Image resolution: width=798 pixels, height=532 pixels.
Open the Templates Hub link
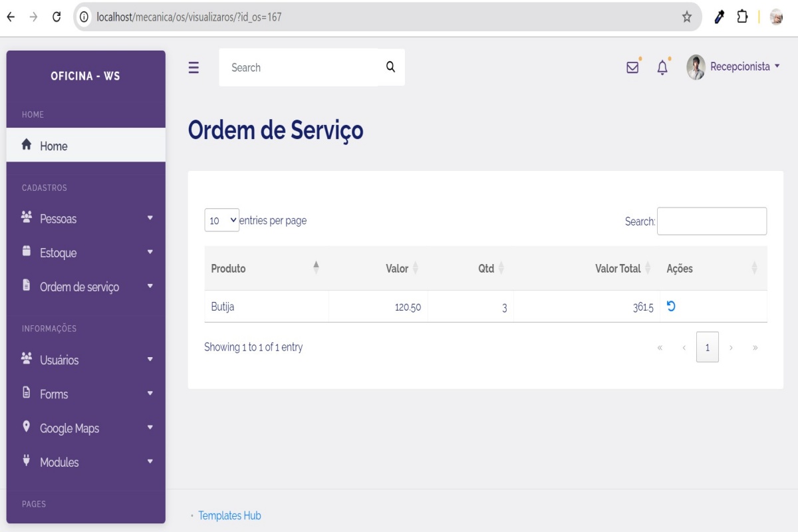[x=229, y=515]
